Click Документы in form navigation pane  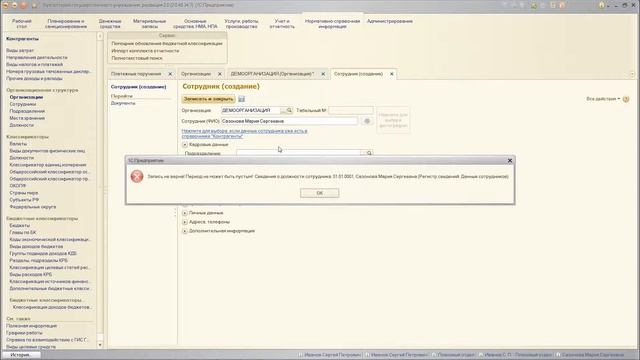123,103
